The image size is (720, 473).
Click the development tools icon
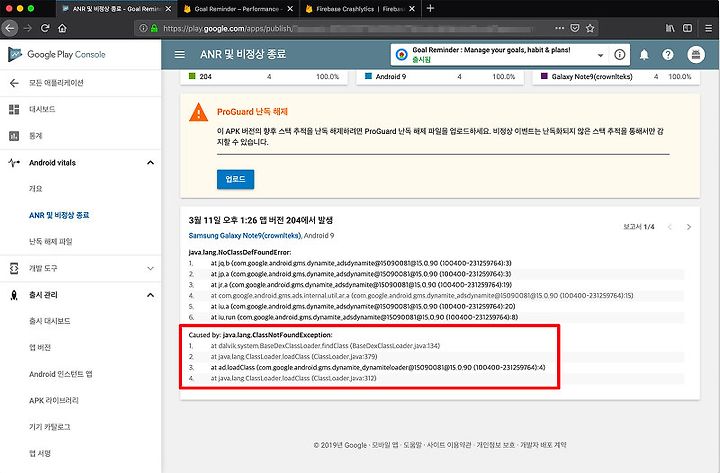pyautogui.click(x=14, y=268)
